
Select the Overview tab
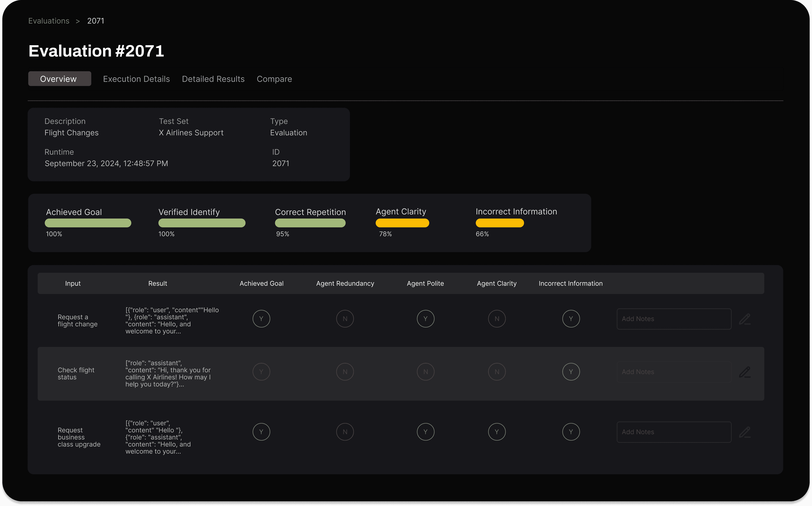click(59, 79)
